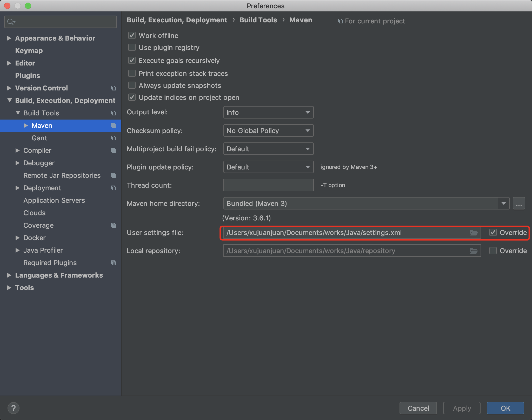Click the search magnifier icon in settings

pyautogui.click(x=11, y=22)
